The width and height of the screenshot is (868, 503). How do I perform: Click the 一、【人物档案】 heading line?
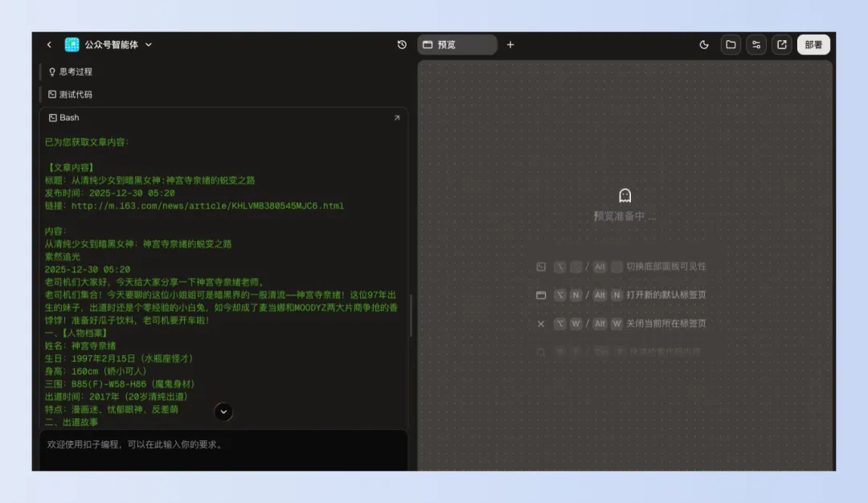[76, 333]
